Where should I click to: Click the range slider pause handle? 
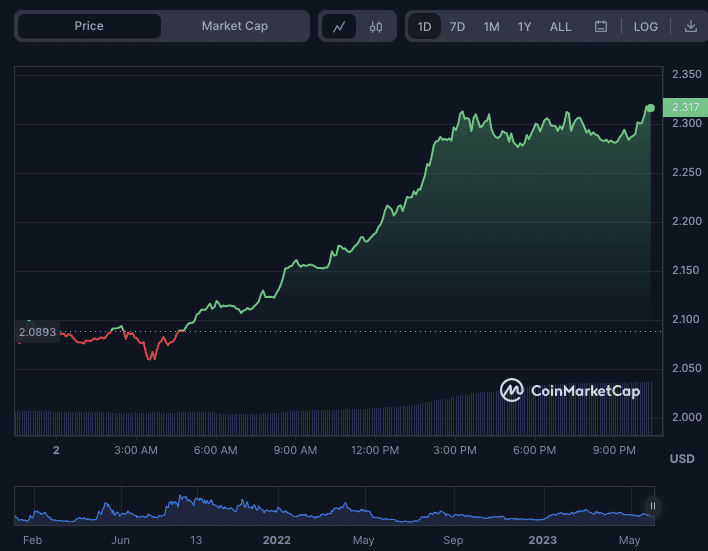tap(652, 506)
